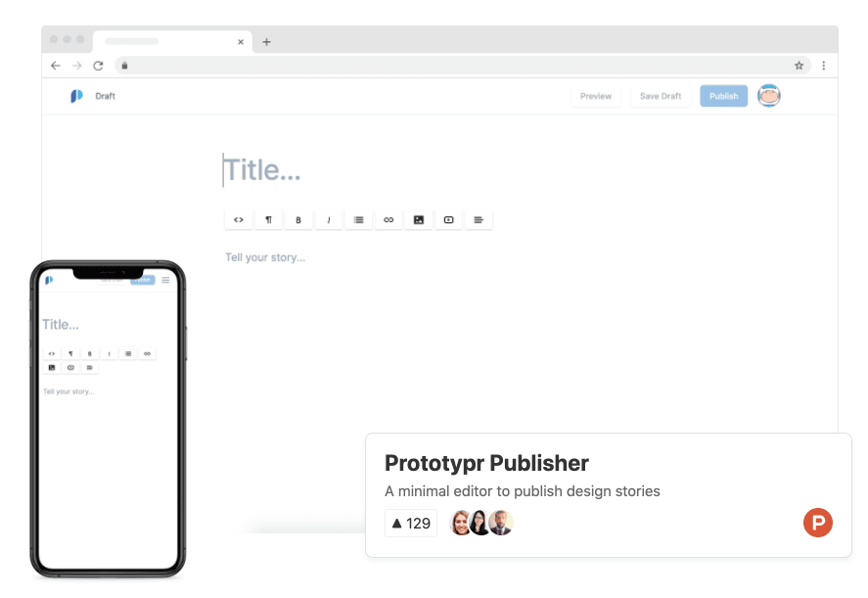Click the Preview button
Viewport: 868px width, 598px height.
(596, 96)
